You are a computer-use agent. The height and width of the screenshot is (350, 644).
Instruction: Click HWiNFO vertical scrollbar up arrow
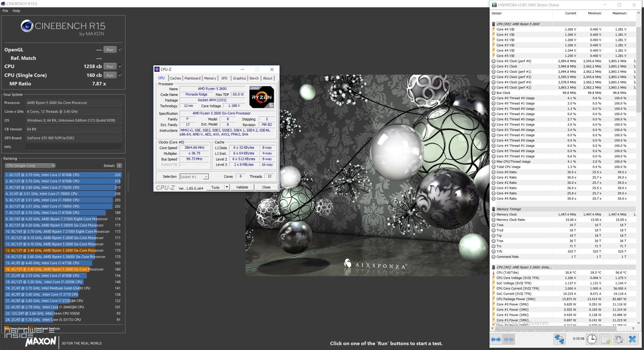pyautogui.click(x=638, y=13)
